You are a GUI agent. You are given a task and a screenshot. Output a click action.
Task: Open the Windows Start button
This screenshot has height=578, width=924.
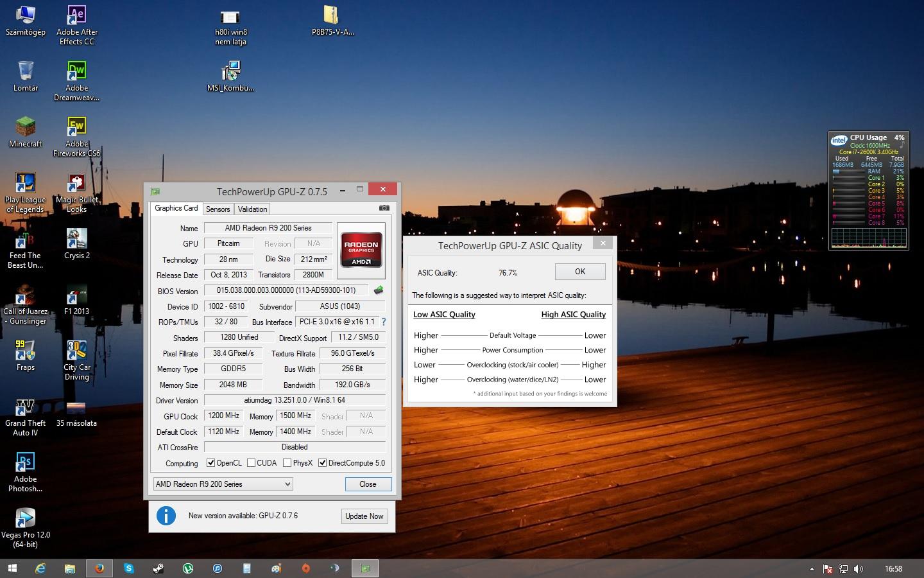coord(12,568)
